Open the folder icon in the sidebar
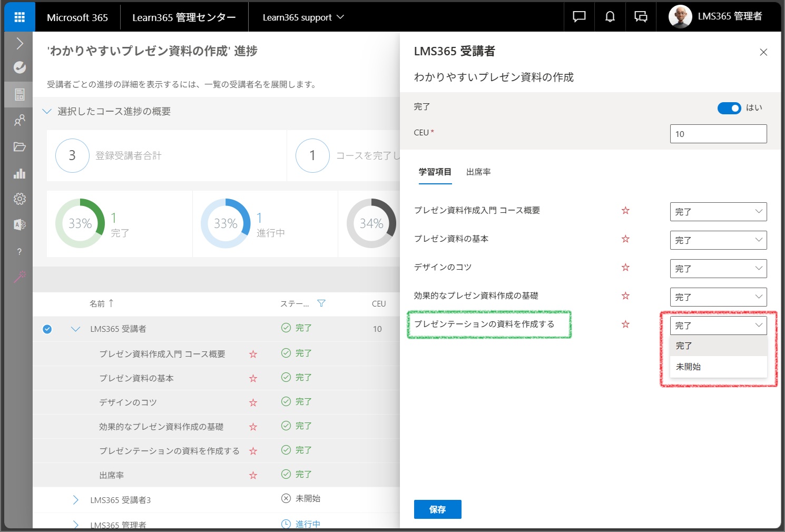The image size is (785, 532). point(19,147)
